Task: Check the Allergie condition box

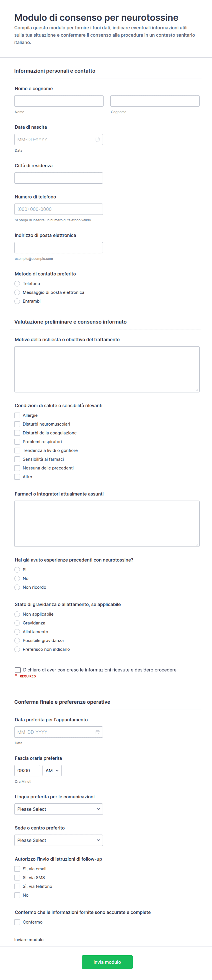Action: 17,416
